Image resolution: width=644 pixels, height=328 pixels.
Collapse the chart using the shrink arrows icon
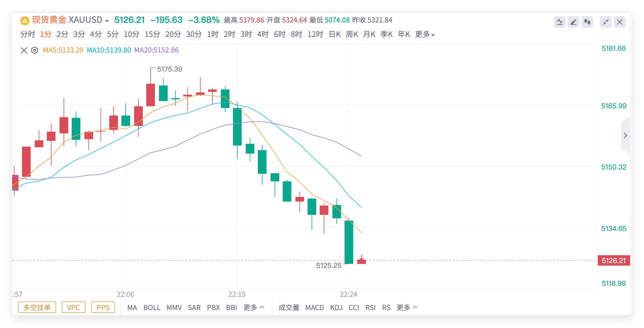click(x=606, y=22)
